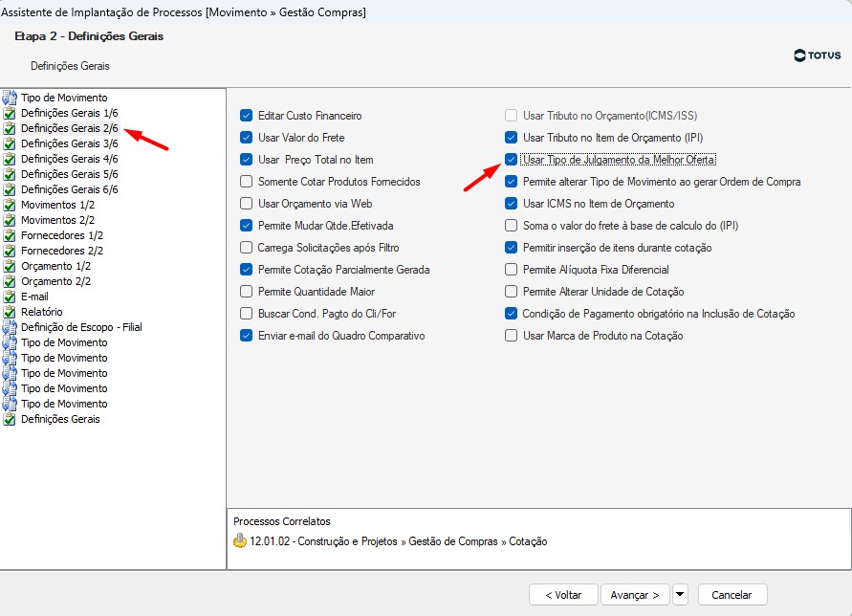Viewport: 852px width, 616px height.
Task: Open Definições Gerais 6/6 step
Action: [x=69, y=189]
